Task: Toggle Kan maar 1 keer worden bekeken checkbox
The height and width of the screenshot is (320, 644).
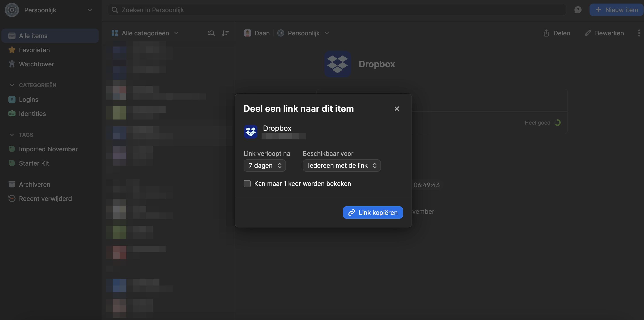Action: pyautogui.click(x=247, y=183)
